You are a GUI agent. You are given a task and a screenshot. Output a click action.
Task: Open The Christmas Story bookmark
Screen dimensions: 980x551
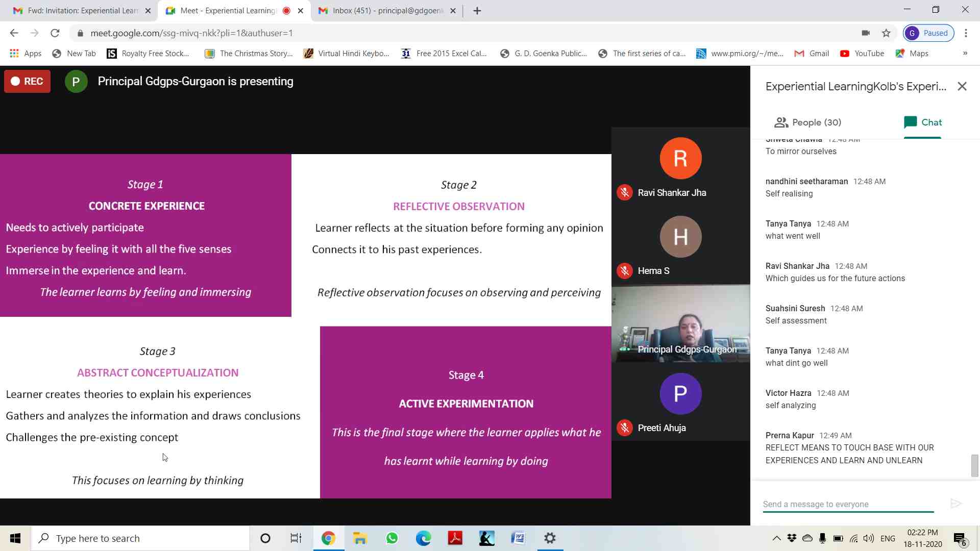pyautogui.click(x=249, y=54)
